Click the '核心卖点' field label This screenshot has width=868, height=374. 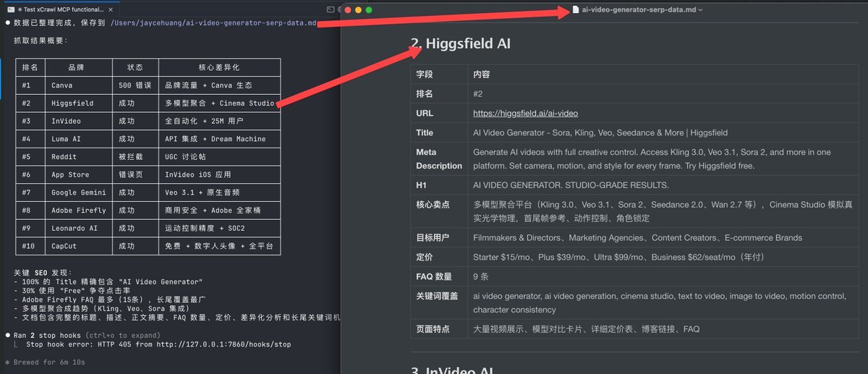[x=433, y=205]
